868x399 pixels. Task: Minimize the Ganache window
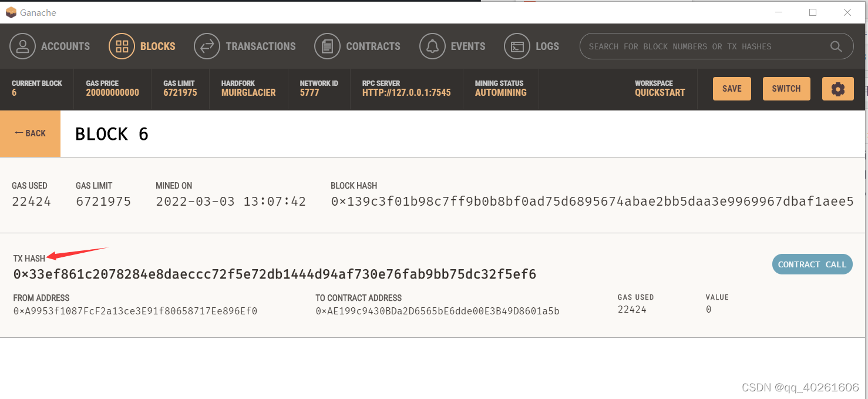(x=778, y=12)
